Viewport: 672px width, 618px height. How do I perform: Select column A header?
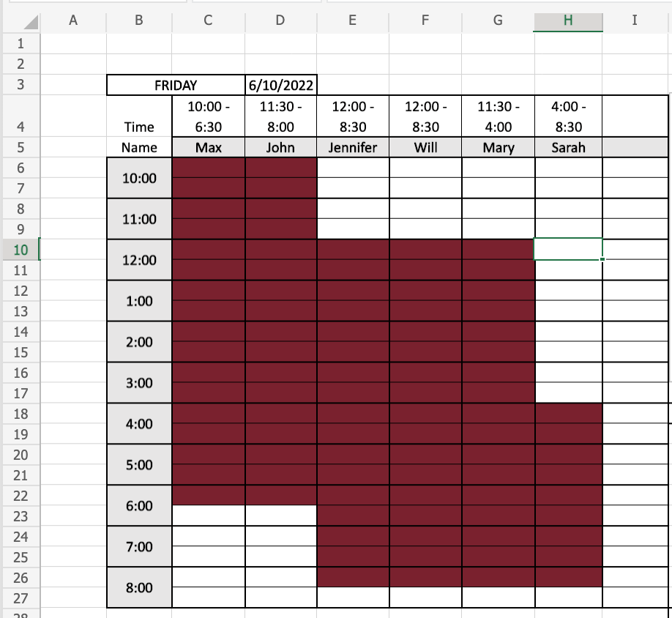pyautogui.click(x=73, y=21)
